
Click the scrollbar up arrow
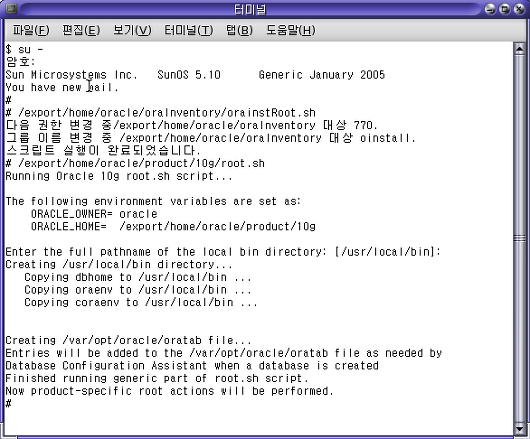tap(520, 49)
